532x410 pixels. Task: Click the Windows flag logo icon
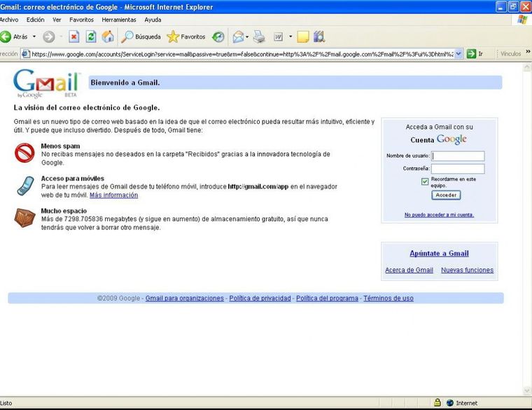point(521,20)
